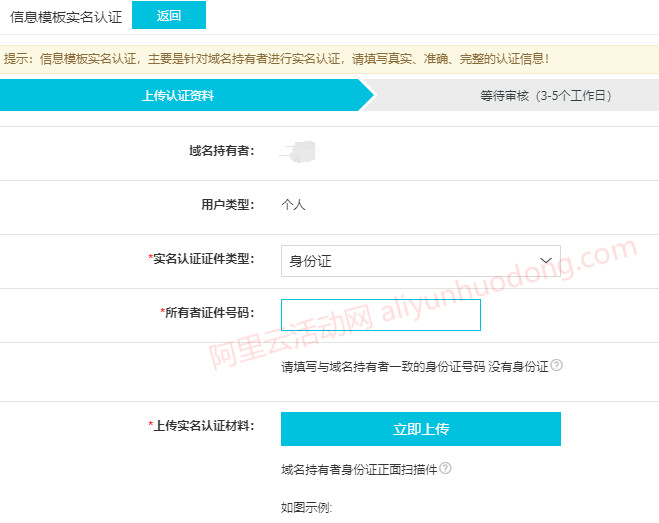Click the 上传实名认证材料 label
This screenshot has height=523, width=659.
pos(201,426)
